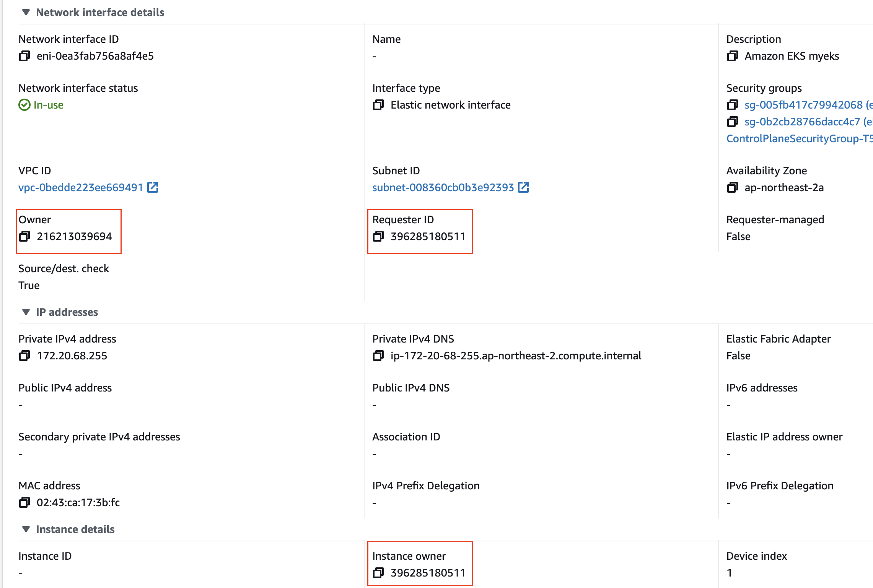This screenshot has width=873, height=588.
Task: Copy security group sg-005fb417c79942068 ID
Action: (x=732, y=105)
